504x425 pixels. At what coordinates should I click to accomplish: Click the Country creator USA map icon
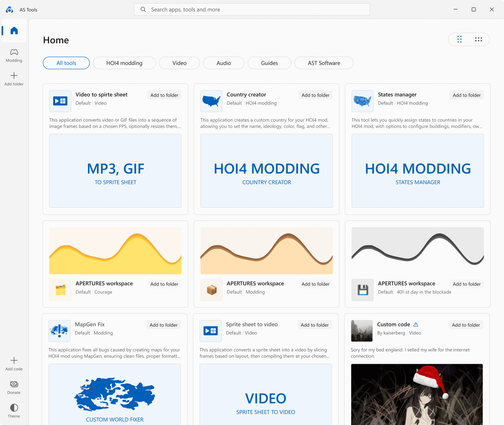(211, 101)
